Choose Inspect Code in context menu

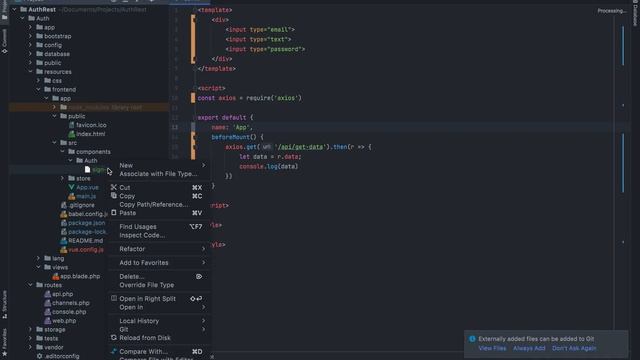pyautogui.click(x=159, y=235)
